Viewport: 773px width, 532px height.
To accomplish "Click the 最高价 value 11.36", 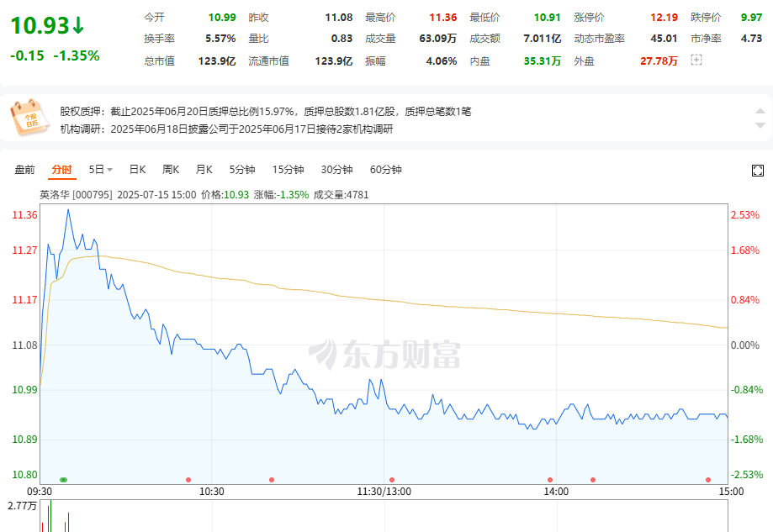I will point(442,18).
